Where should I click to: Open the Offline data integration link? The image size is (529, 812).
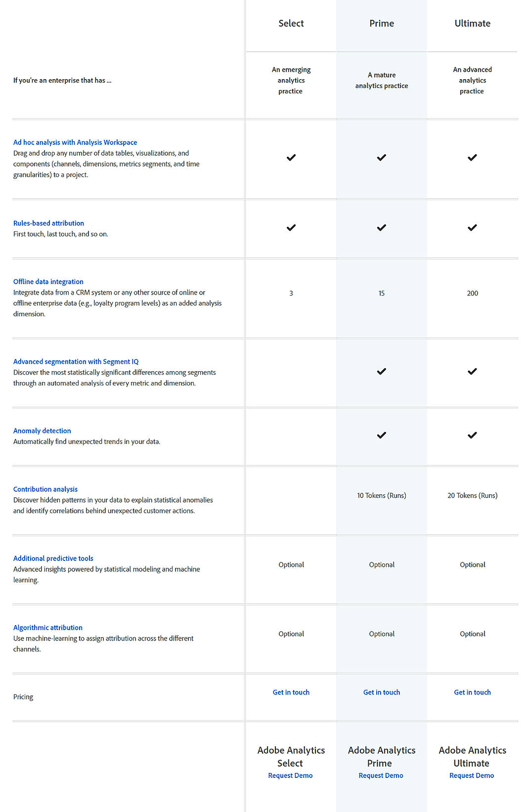click(x=48, y=281)
